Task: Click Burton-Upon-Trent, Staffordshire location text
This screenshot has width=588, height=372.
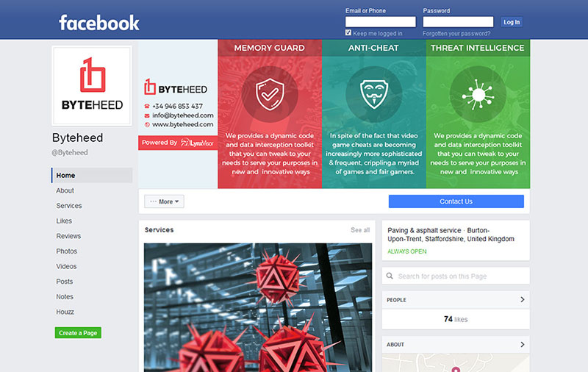Action: click(451, 235)
